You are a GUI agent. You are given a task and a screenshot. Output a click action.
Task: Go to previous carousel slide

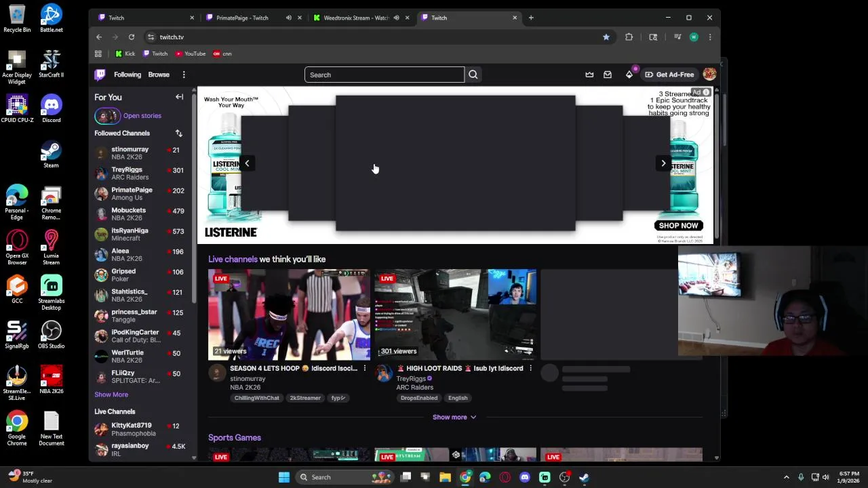(x=247, y=163)
